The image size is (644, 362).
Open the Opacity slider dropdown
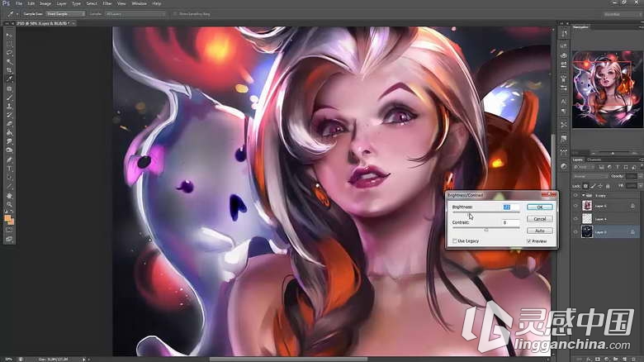[640, 176]
